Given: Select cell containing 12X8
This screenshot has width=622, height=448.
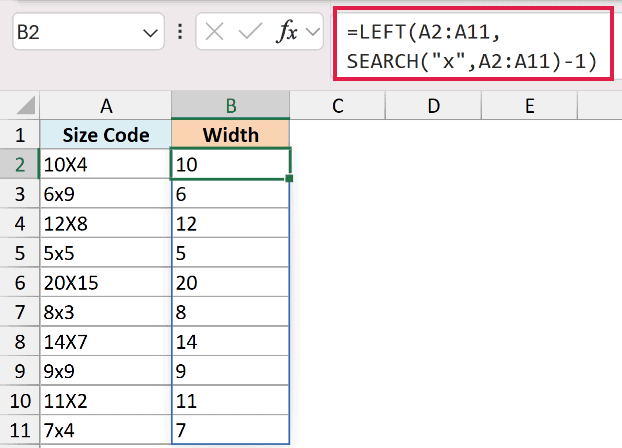Looking at the screenshot, I should coord(106,223).
